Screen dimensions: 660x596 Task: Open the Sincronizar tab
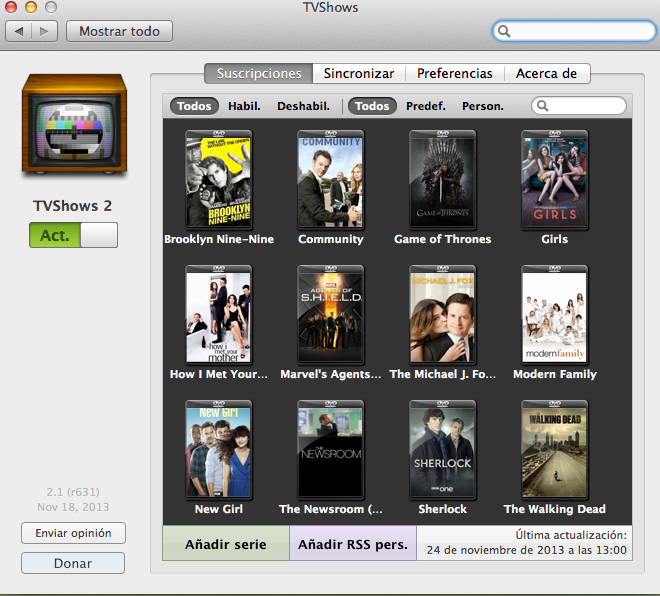click(x=359, y=74)
